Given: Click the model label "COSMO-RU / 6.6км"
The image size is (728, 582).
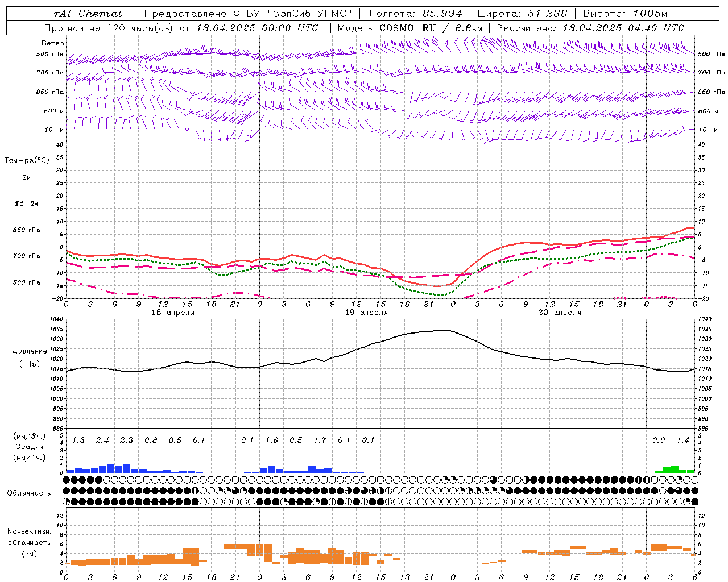Looking at the screenshot, I should click(x=431, y=28).
